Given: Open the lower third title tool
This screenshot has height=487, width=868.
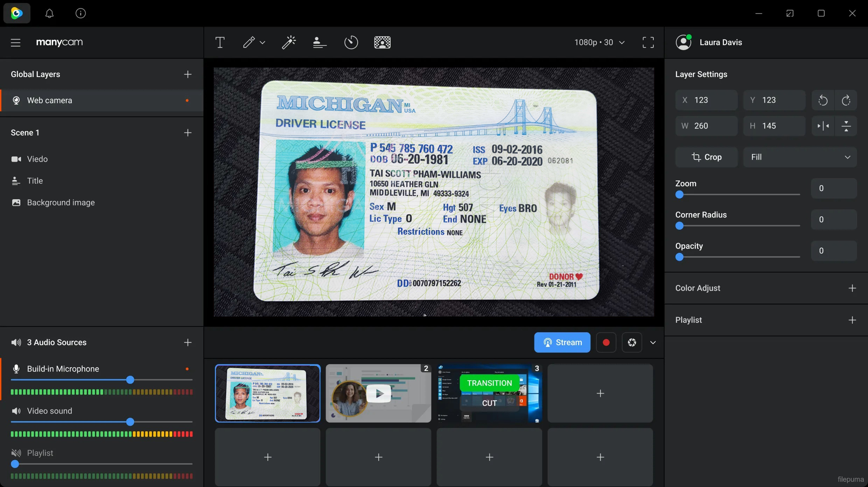Looking at the screenshot, I should (x=320, y=42).
